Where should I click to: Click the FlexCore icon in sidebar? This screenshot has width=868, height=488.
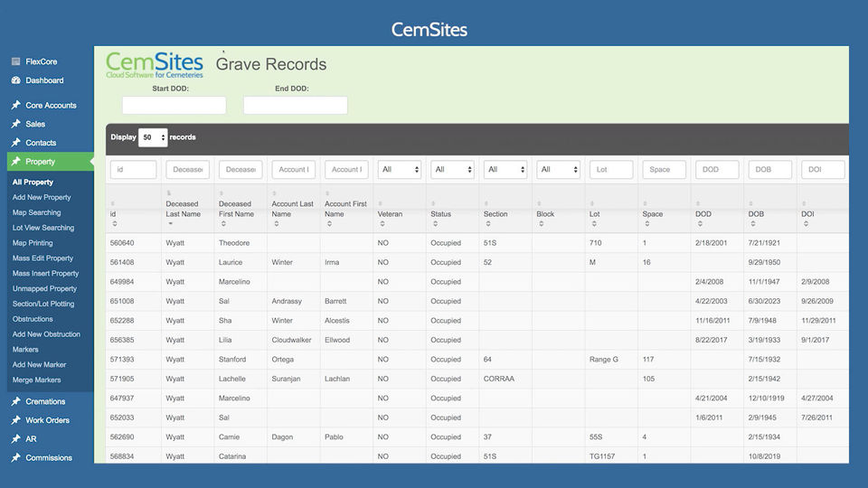[x=15, y=61]
